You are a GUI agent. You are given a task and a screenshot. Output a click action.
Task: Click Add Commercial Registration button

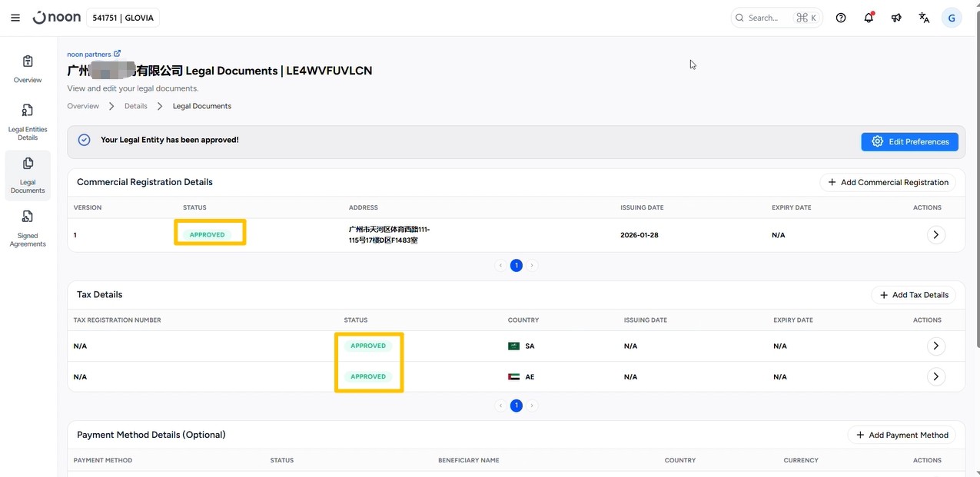tap(889, 182)
